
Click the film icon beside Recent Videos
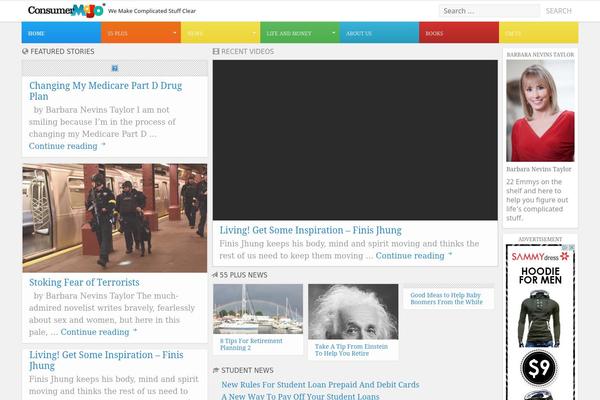[x=216, y=51]
